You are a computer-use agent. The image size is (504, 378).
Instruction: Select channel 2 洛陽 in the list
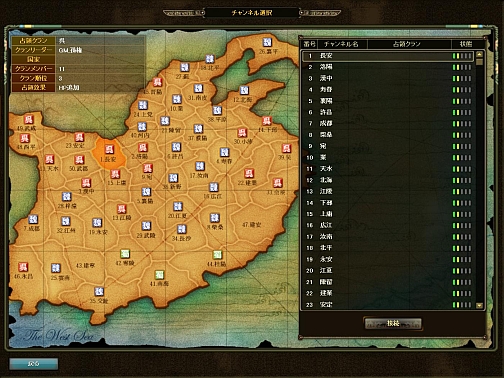coord(389,67)
